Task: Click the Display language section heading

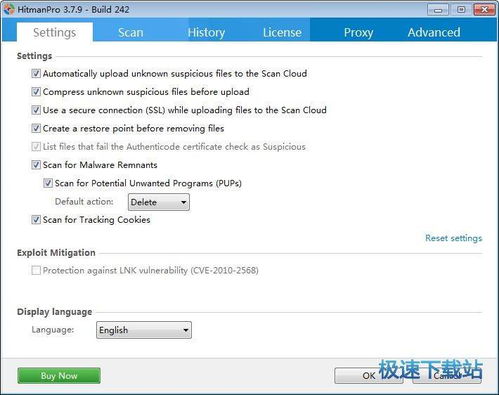Action: click(x=55, y=312)
